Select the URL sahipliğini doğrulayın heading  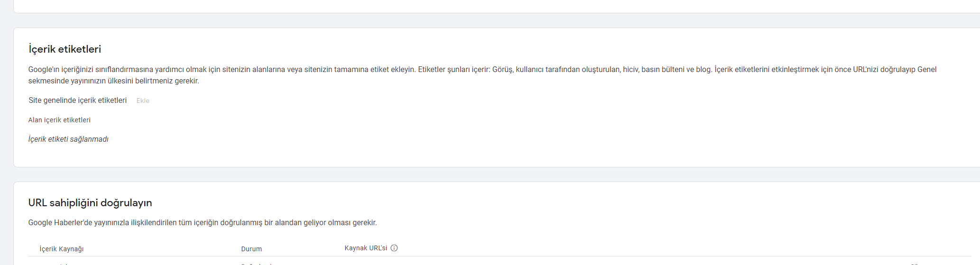90,203
